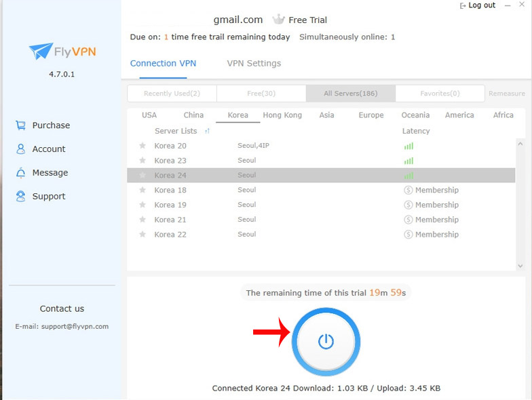Screen dimensions: 532x400
Task: Click the Message bell icon
Action: click(x=20, y=172)
